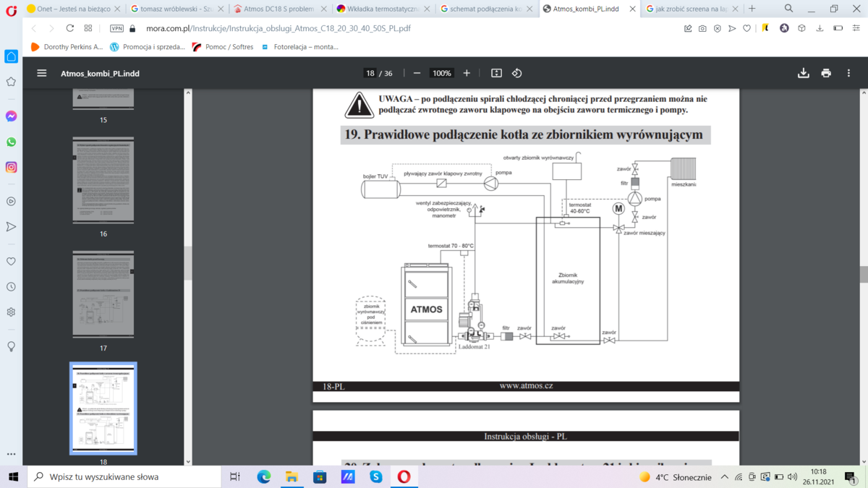Screen dimensions: 868x488
Task: Zoom out with the minus button
Action: coord(417,73)
